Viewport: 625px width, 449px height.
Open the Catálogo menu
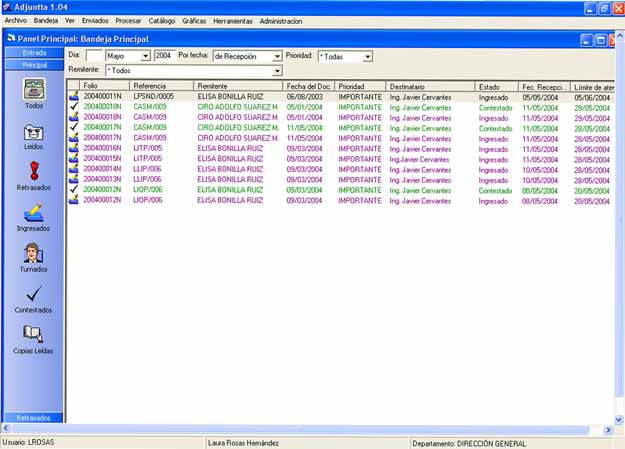[162, 21]
